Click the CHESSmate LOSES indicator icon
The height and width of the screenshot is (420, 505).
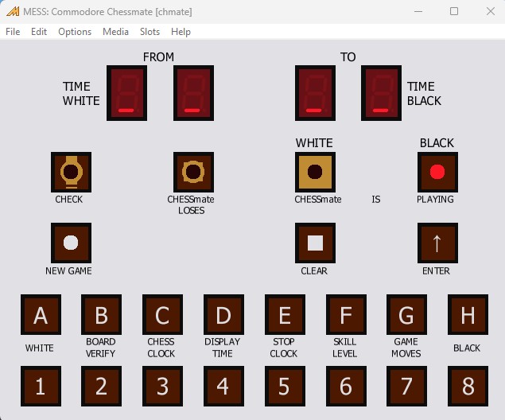pyautogui.click(x=193, y=172)
